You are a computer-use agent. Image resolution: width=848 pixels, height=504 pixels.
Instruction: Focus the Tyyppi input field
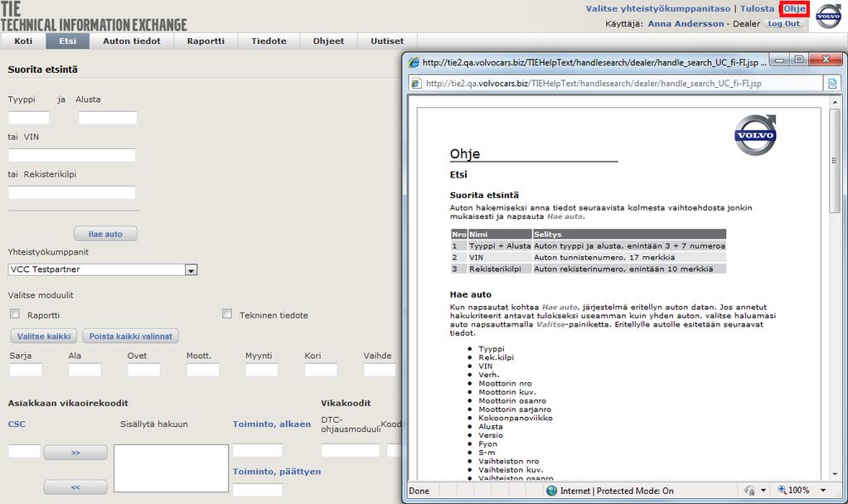[x=29, y=118]
